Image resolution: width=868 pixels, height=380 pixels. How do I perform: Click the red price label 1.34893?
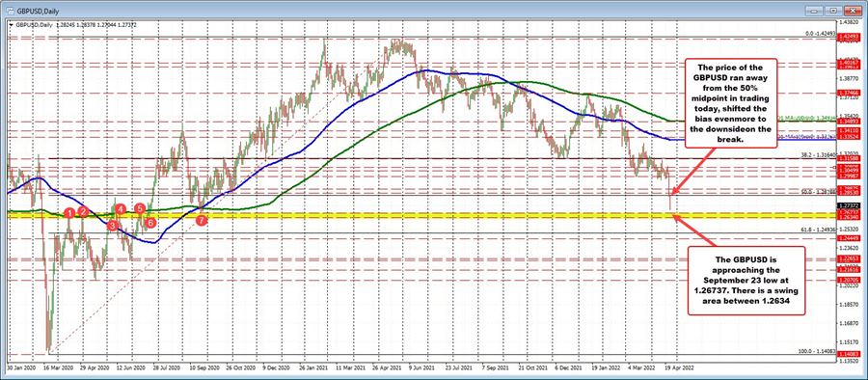click(848, 121)
